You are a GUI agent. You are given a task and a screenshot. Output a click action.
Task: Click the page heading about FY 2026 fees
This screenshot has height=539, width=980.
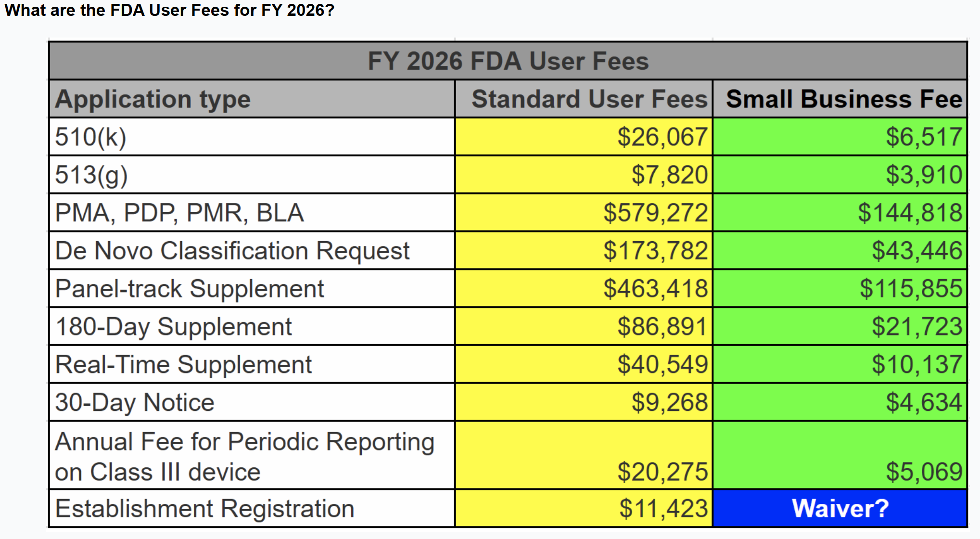[x=169, y=10]
